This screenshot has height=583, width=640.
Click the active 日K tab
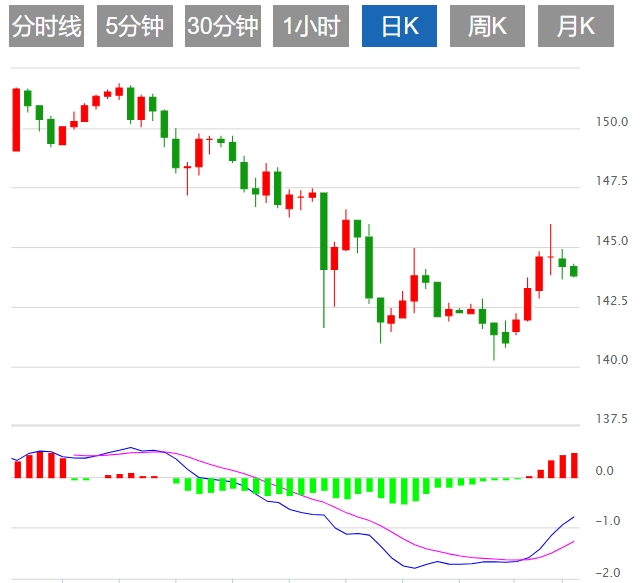tap(399, 26)
